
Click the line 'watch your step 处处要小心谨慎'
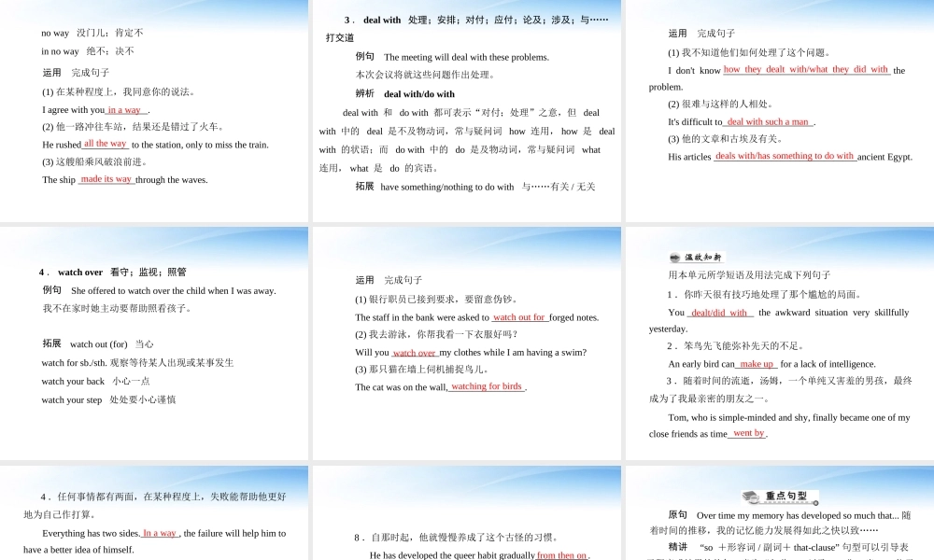click(108, 399)
